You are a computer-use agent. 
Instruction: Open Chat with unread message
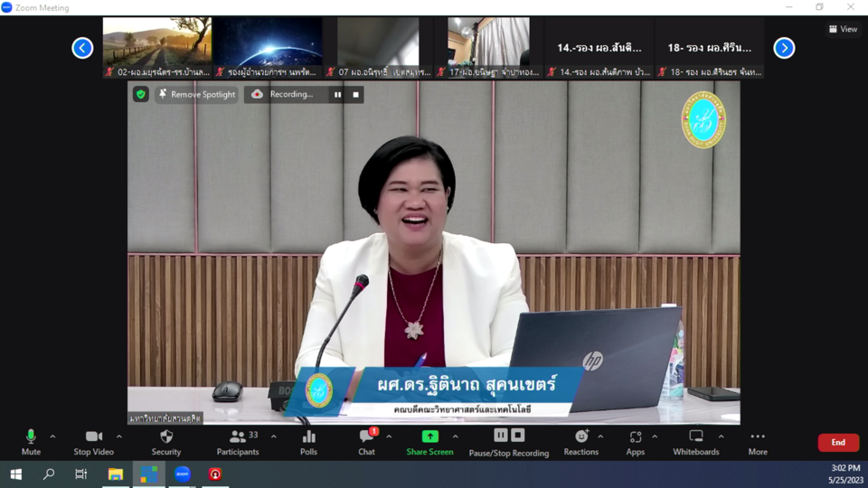point(366,443)
